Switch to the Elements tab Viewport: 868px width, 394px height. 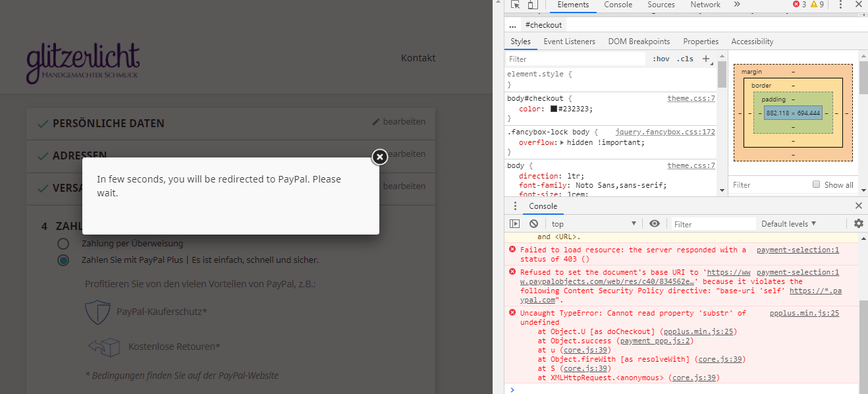(x=573, y=5)
